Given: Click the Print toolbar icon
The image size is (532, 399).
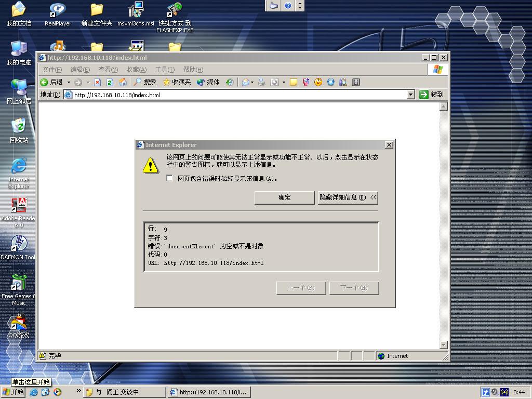Looking at the screenshot, I should 261,82.
